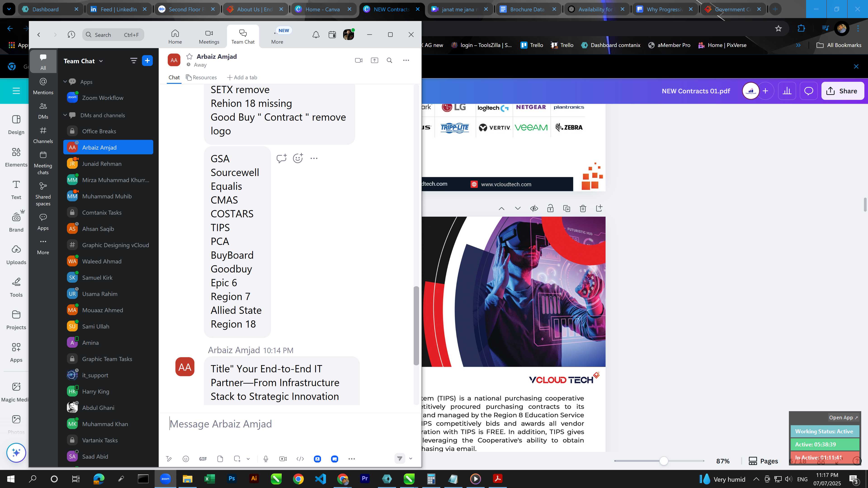Go back in Zoom navigation

pyautogui.click(x=39, y=35)
